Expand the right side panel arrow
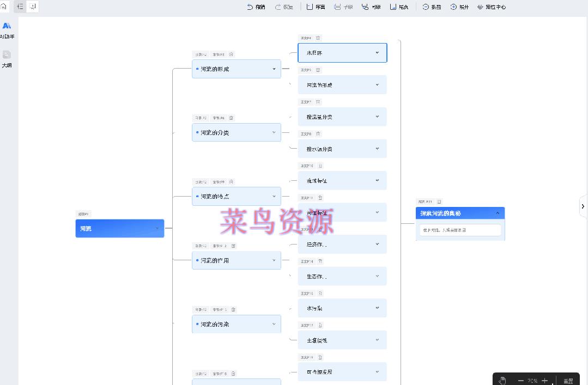Viewport: 588px width, 385px height. pos(584,206)
